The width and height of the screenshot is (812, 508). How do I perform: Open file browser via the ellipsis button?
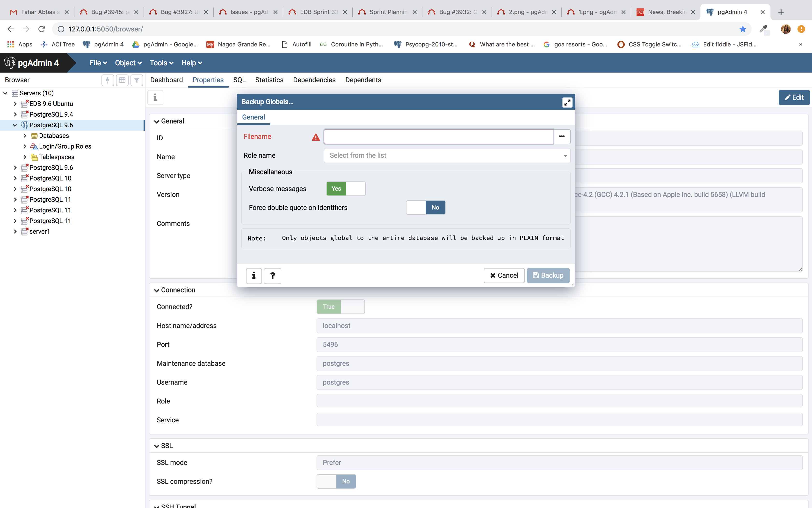(x=562, y=136)
